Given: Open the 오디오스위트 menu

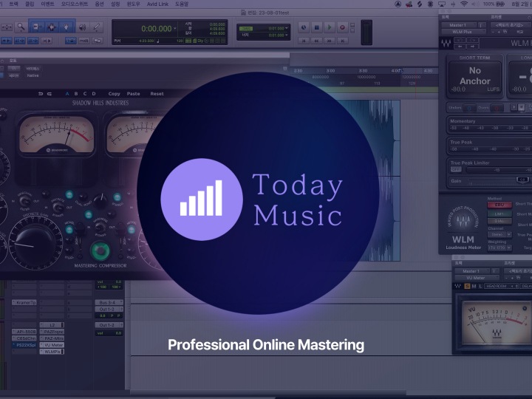Looking at the screenshot, I should click(74, 4).
